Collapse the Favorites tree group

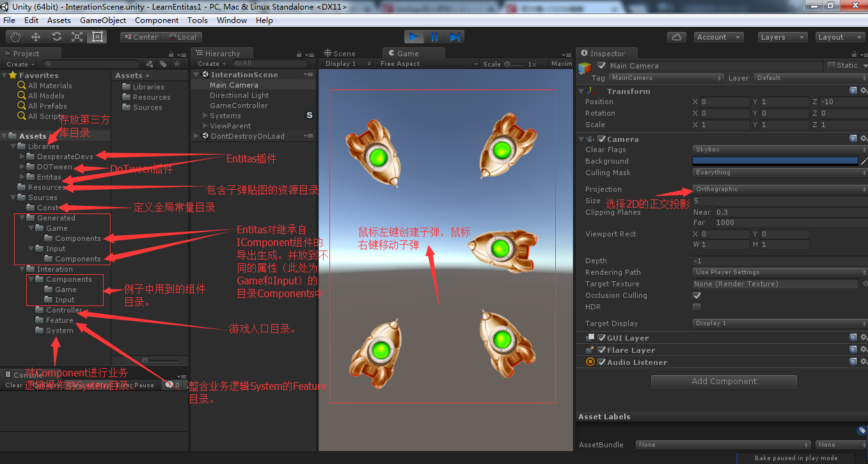click(x=4, y=75)
